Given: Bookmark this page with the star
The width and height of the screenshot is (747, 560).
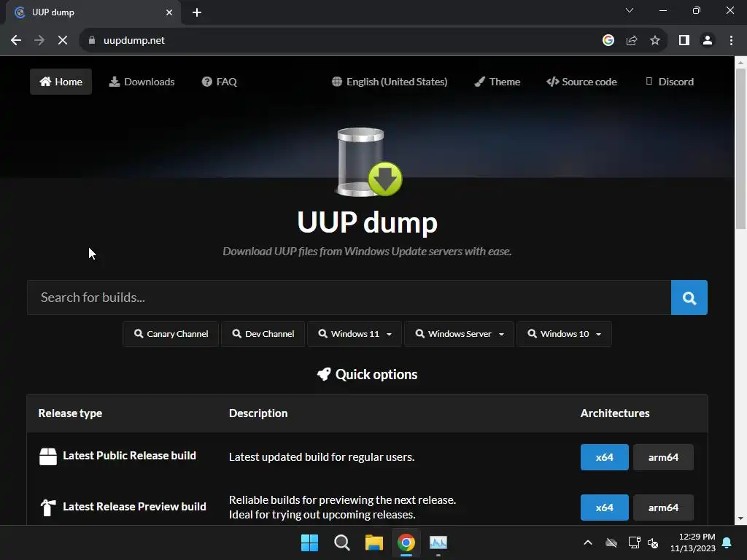Looking at the screenshot, I should (x=655, y=41).
